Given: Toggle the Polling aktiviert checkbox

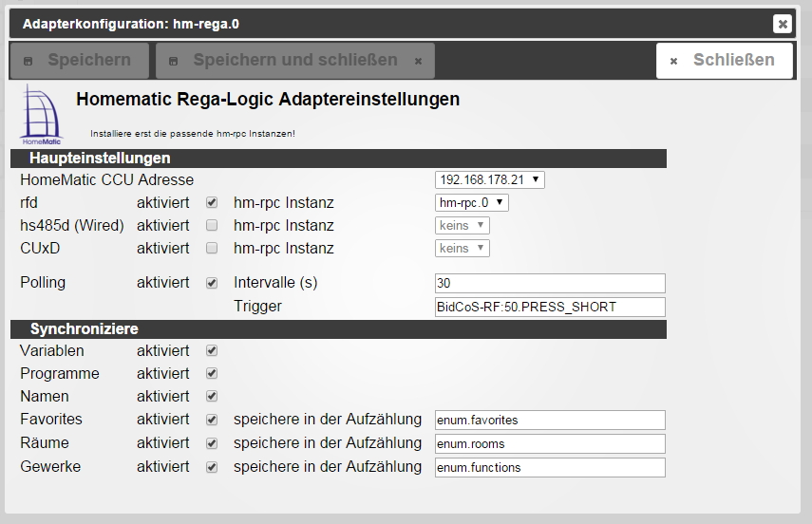Looking at the screenshot, I should [211, 283].
